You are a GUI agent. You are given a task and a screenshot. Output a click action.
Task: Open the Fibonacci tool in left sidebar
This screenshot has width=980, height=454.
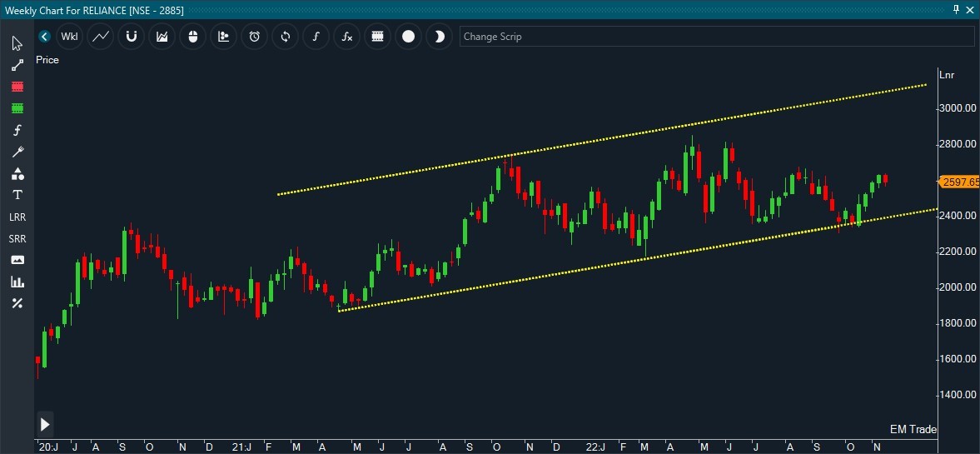(17, 130)
